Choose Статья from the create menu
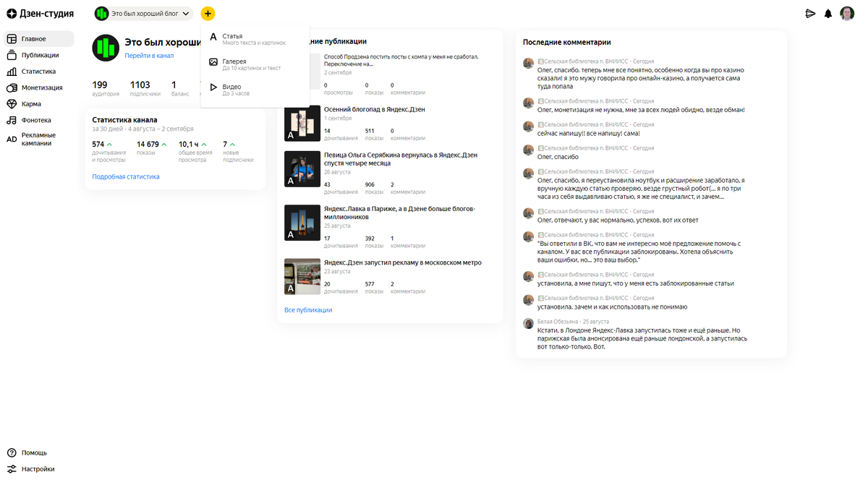 pyautogui.click(x=255, y=39)
